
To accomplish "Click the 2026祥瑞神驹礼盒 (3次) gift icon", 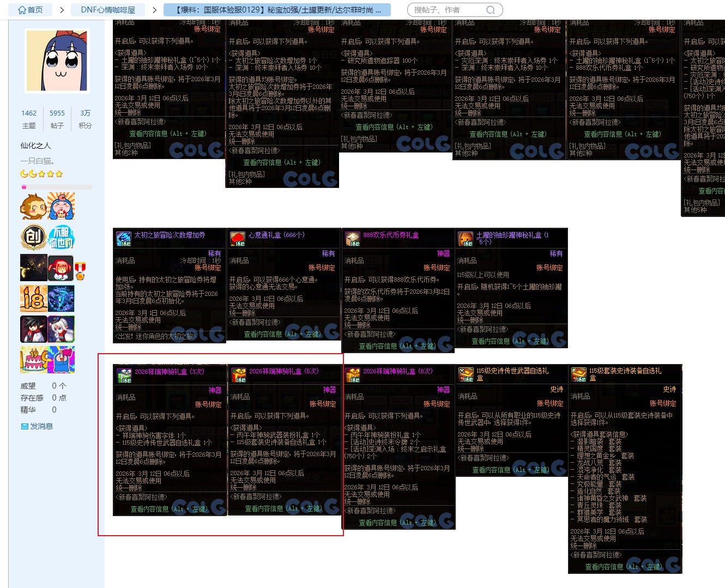I will [124, 375].
